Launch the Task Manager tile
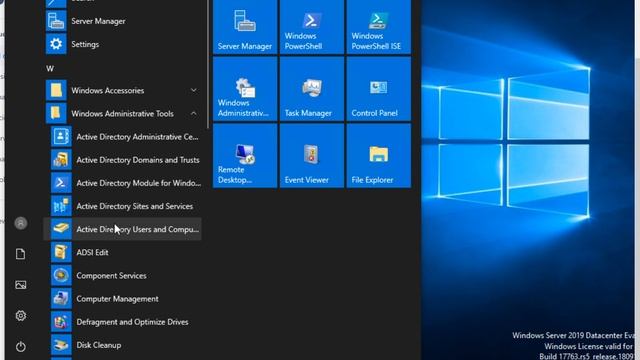 312,89
